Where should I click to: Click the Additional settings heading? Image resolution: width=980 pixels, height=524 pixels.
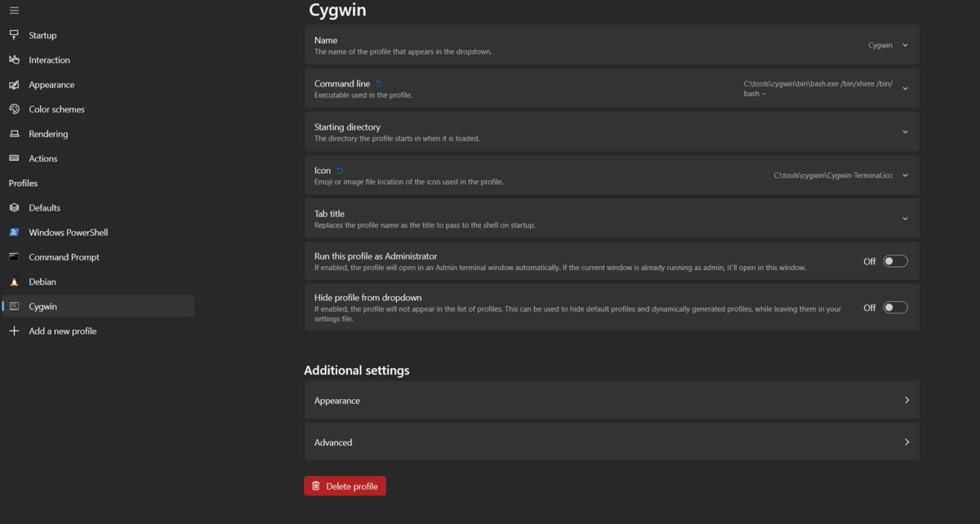pos(357,371)
